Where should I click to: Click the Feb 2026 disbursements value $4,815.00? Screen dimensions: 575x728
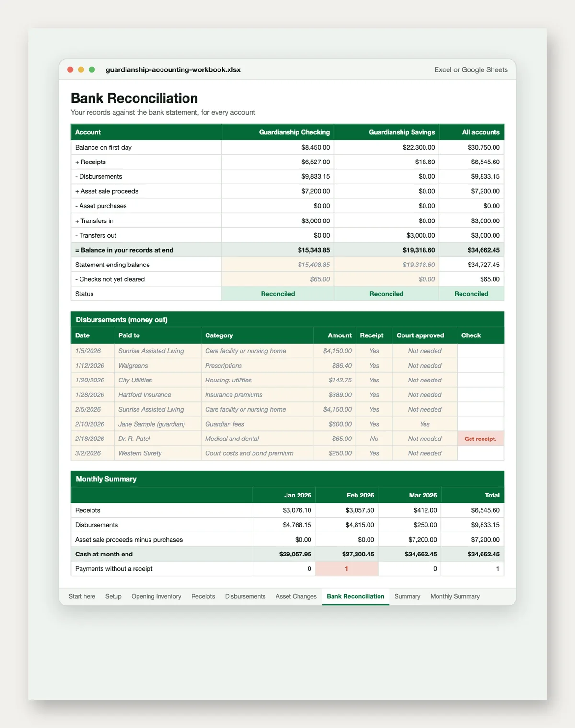click(x=347, y=525)
